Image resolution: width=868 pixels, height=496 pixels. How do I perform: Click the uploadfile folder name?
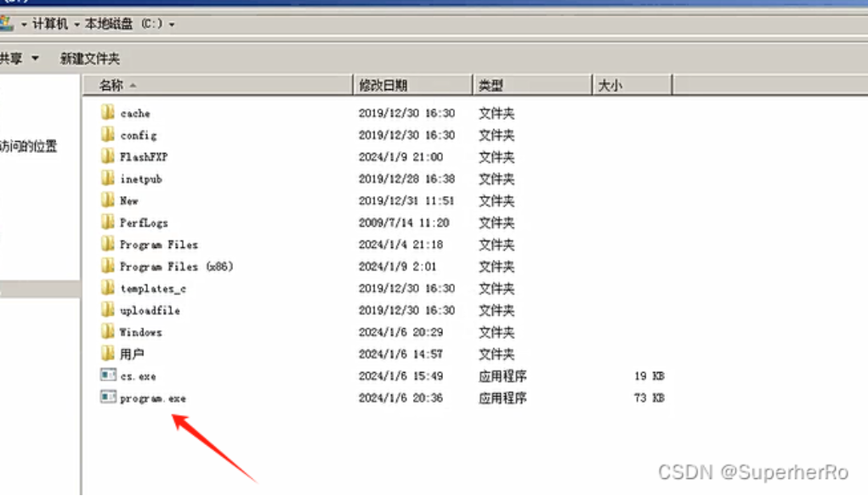pyautogui.click(x=150, y=311)
